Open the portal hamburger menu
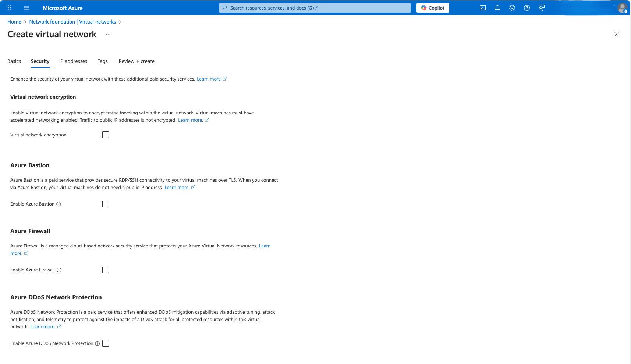This screenshot has width=631, height=364. pyautogui.click(x=26, y=7)
